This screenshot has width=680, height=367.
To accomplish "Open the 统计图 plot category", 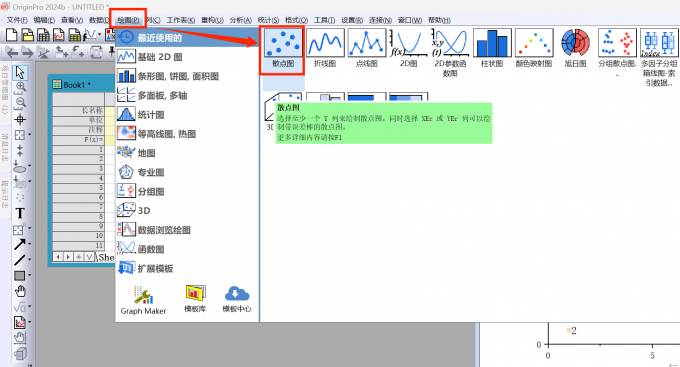I will point(187,115).
